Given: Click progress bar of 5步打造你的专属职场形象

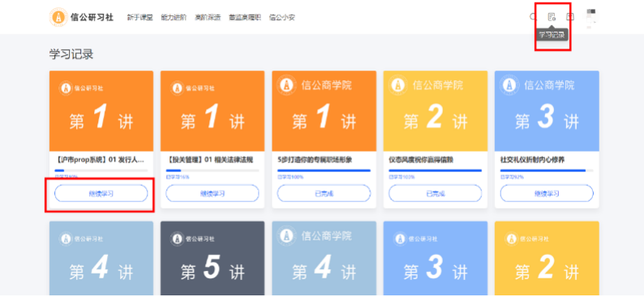Looking at the screenshot, I should point(324,170).
